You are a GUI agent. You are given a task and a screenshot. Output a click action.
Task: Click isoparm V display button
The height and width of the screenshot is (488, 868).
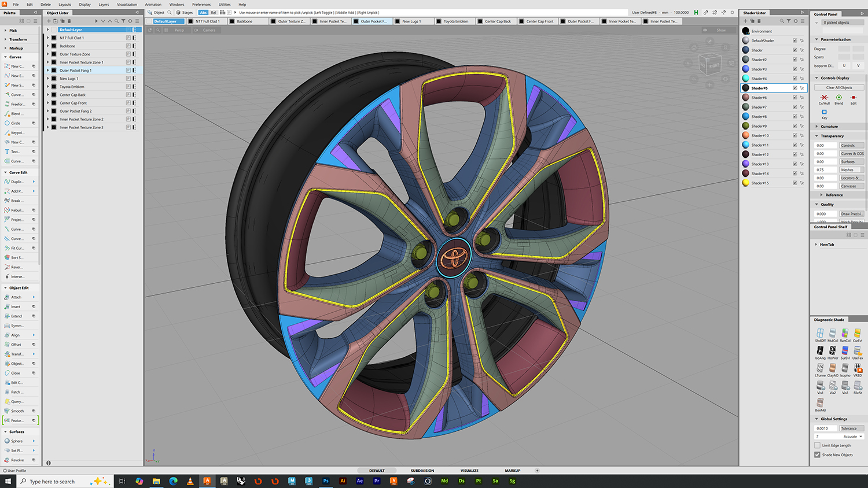[858, 65]
